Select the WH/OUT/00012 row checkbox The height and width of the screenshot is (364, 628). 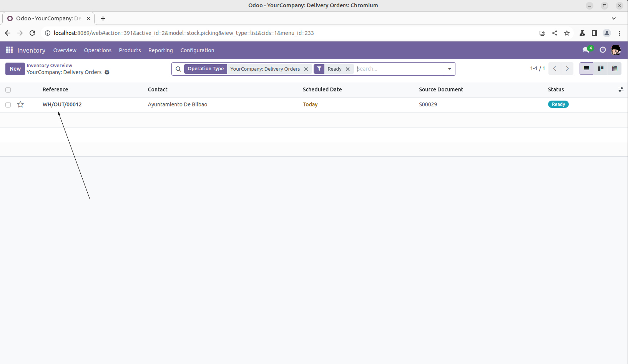tap(8, 105)
